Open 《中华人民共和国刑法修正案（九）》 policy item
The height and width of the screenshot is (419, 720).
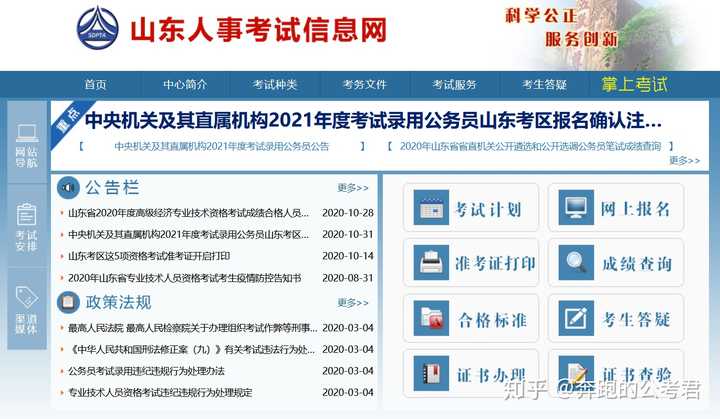point(191,350)
